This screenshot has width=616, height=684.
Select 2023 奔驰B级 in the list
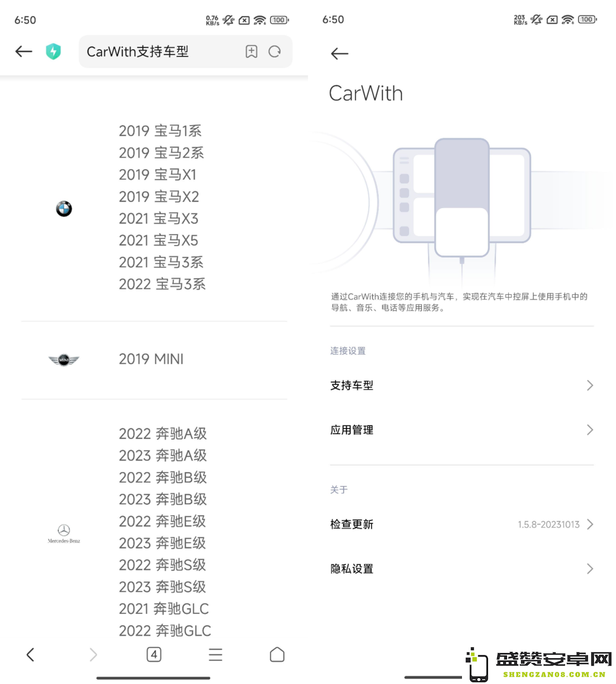[163, 499]
